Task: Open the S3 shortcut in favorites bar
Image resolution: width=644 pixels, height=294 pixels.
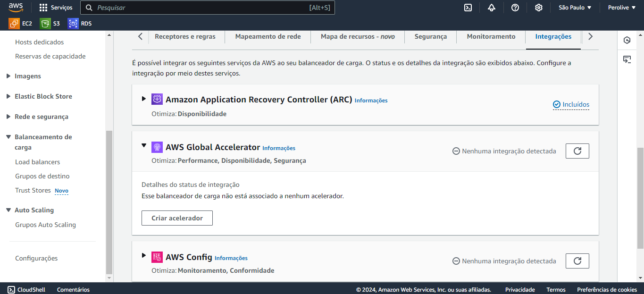Action: coord(50,23)
